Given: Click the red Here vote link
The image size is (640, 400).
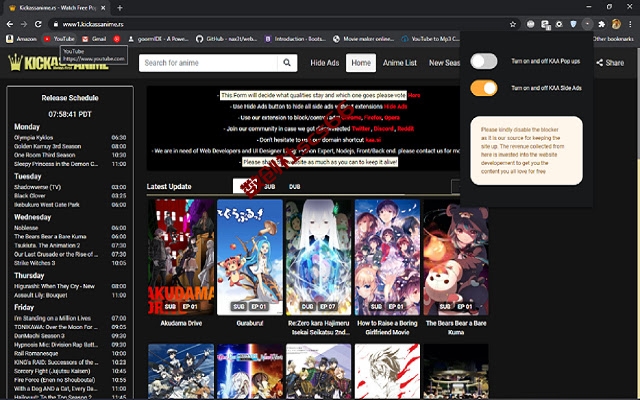Looking at the screenshot, I should pyautogui.click(x=414, y=95).
